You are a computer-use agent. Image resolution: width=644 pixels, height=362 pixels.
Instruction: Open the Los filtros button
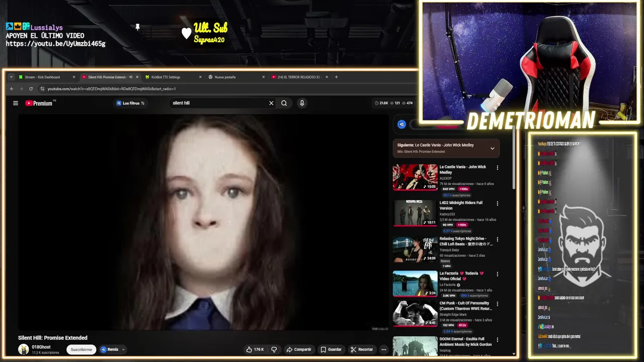pos(130,103)
